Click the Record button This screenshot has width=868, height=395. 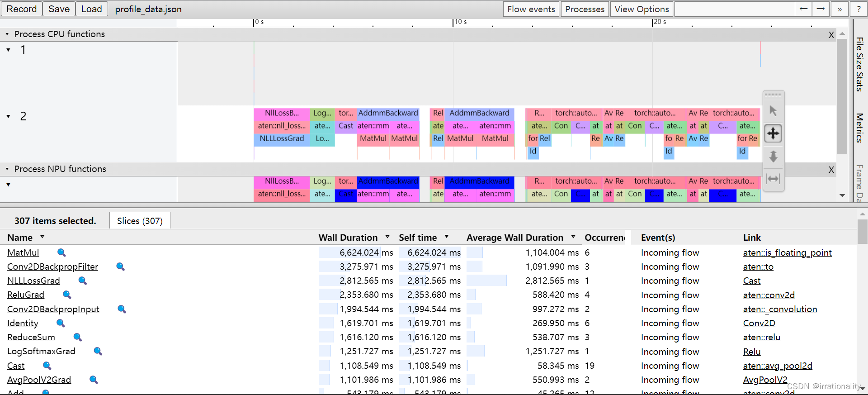click(x=22, y=9)
